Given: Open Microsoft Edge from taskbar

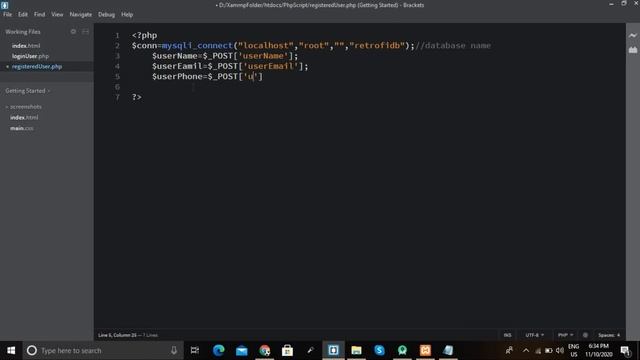Looking at the screenshot, I should 218,350.
